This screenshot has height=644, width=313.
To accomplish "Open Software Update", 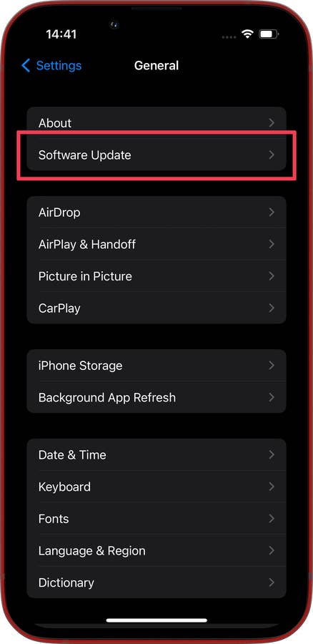I will click(156, 155).
